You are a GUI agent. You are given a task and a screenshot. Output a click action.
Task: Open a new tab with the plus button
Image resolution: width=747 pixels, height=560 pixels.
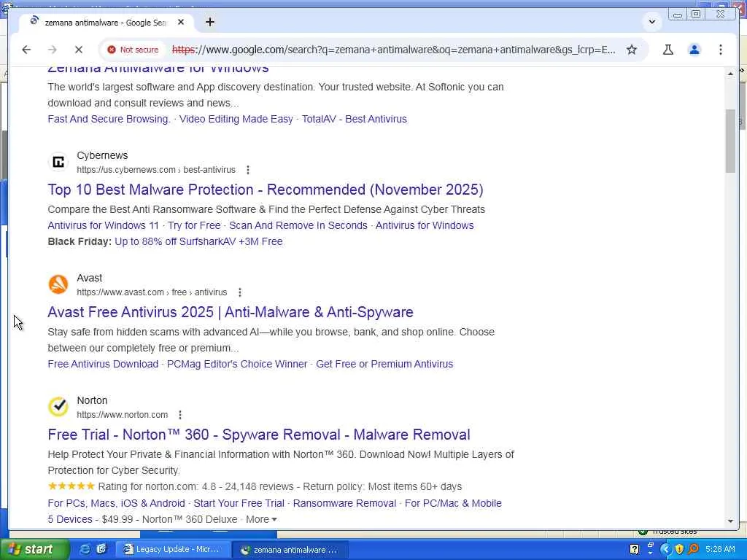tap(210, 22)
